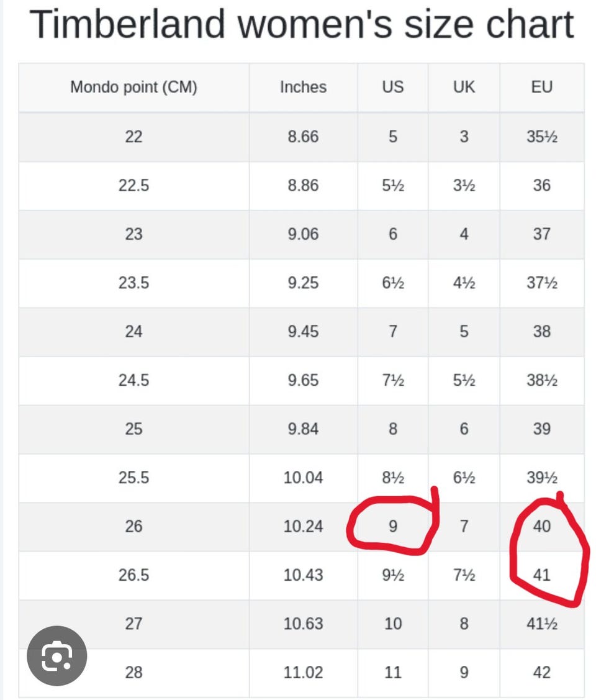The image size is (596, 700).
Task: Select the circled EU size 40 cell
Action: pyautogui.click(x=542, y=526)
